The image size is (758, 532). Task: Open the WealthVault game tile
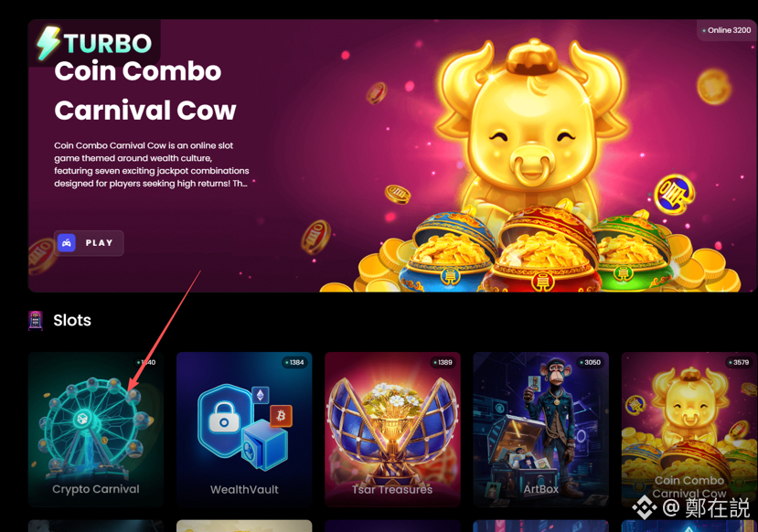[244, 429]
